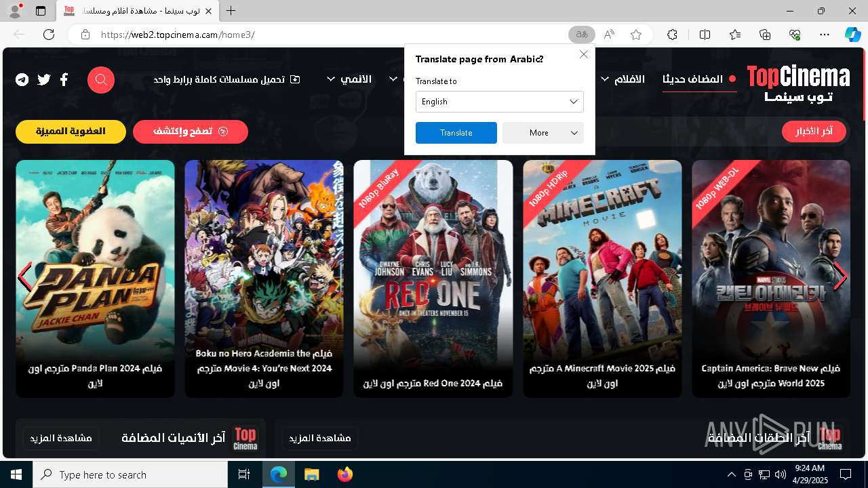The width and height of the screenshot is (868, 488).
Task: Open the network tray icon
Action: point(764,474)
